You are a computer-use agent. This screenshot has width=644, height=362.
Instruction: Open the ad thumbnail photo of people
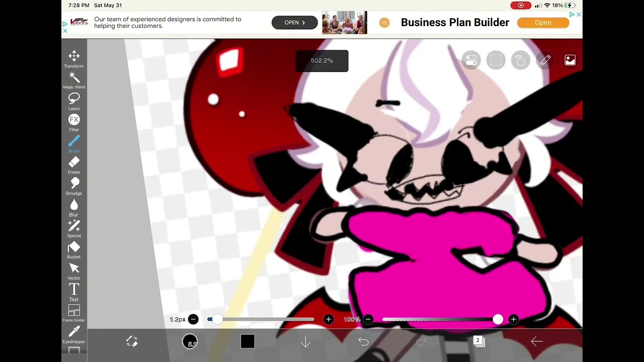345,23
